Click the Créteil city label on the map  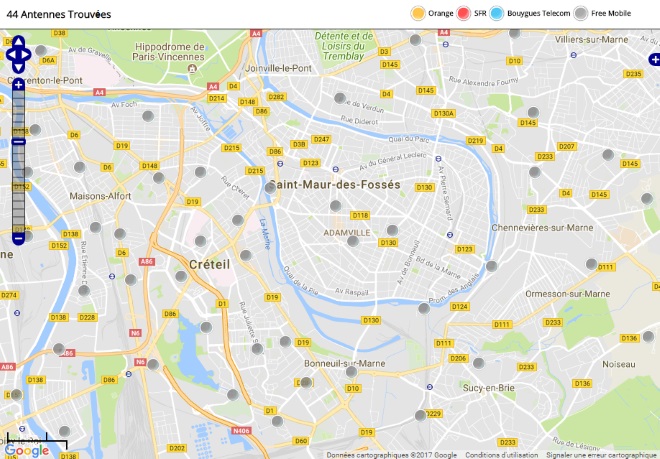pos(209,264)
